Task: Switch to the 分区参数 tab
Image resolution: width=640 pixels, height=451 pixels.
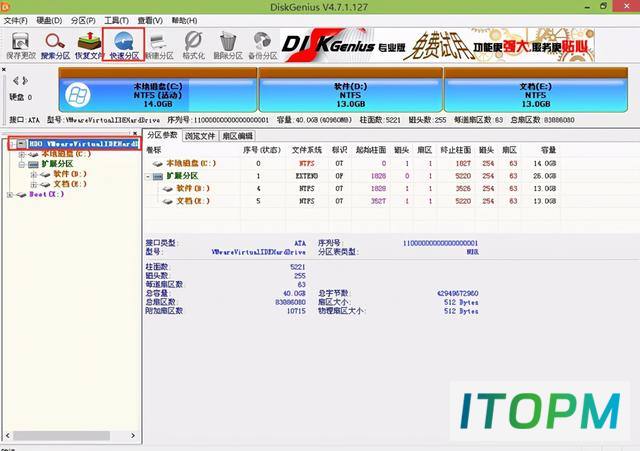Action: click(x=162, y=135)
